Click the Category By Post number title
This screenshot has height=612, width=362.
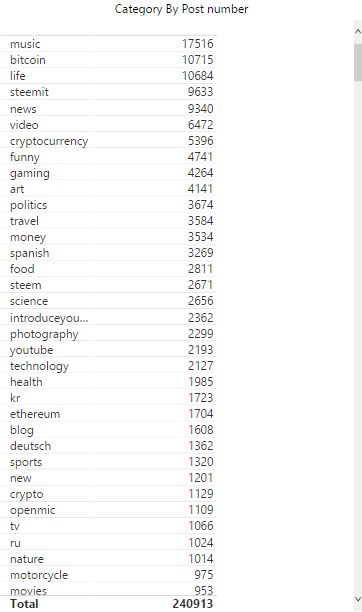click(x=181, y=9)
